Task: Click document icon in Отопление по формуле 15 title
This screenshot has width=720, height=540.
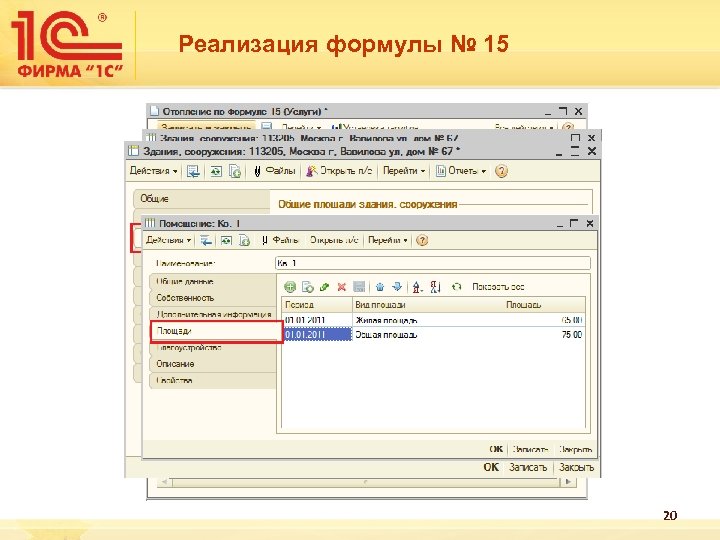Action: click(x=154, y=111)
